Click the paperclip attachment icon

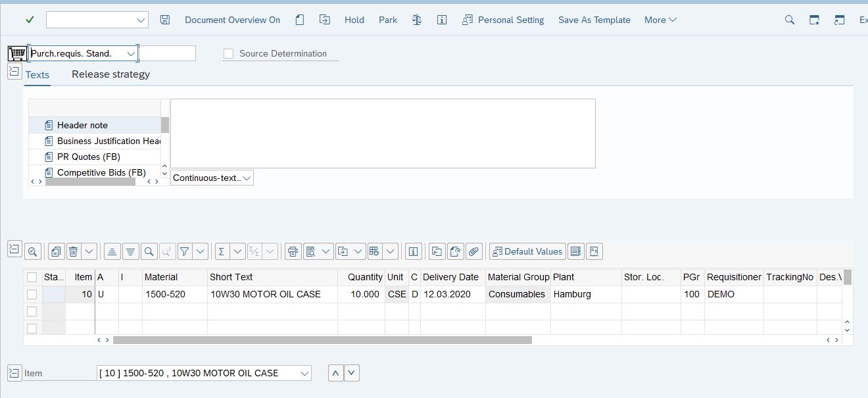point(473,251)
